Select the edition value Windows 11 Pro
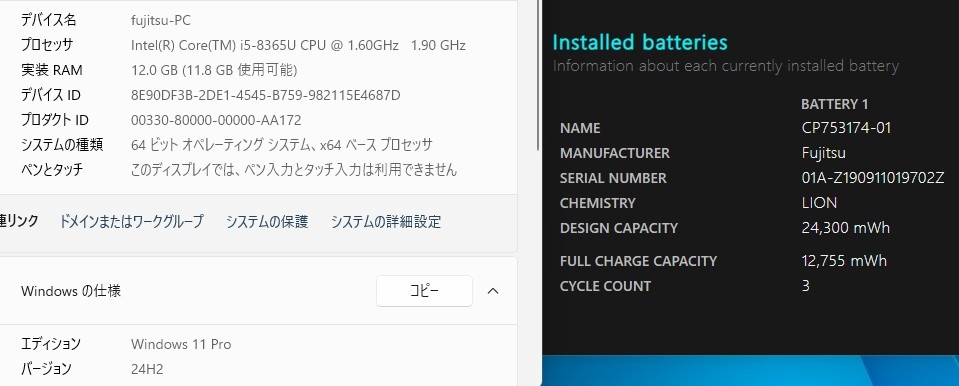This screenshot has width=959, height=386. 181,344
